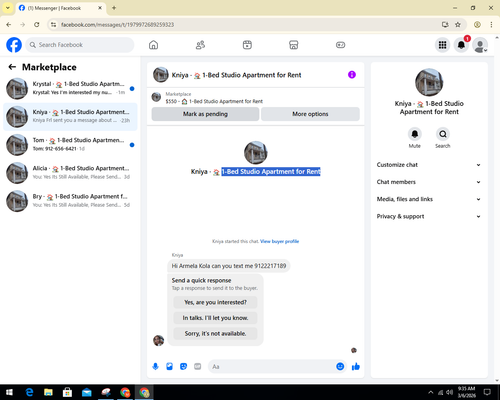Open Krystal's conversation in the list
The image size is (500, 400).
tap(70, 88)
